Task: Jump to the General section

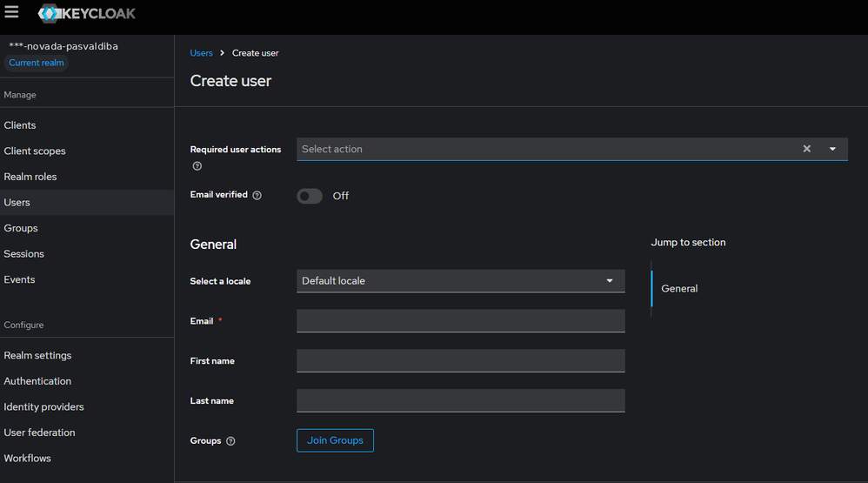Action: click(679, 289)
